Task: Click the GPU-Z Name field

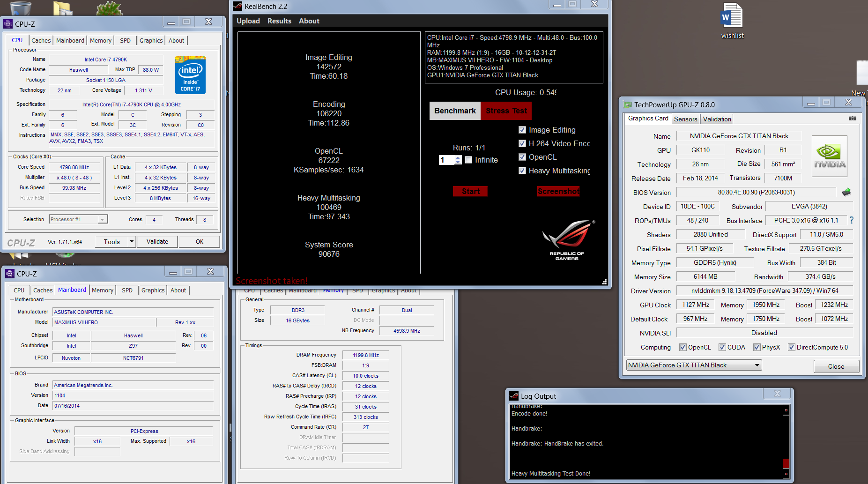Action: [739, 136]
